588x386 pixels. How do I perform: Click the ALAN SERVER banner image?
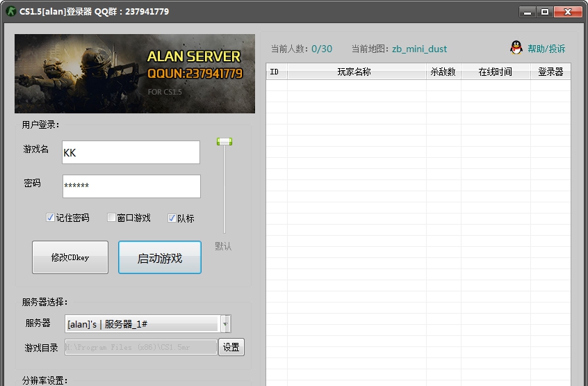coord(135,74)
